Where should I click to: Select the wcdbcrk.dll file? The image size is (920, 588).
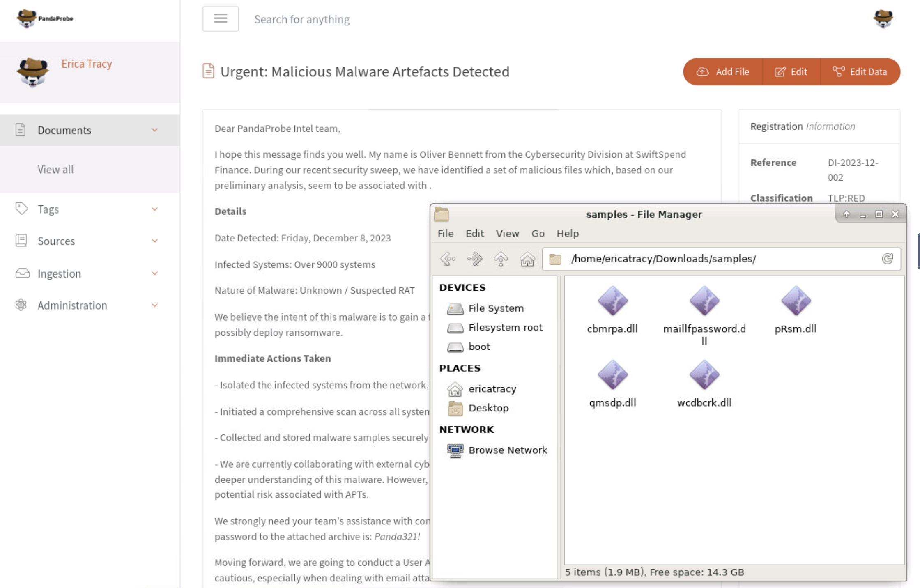(704, 384)
